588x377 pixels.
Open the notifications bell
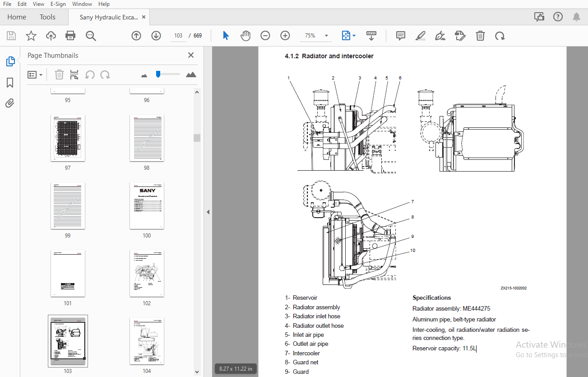click(577, 17)
